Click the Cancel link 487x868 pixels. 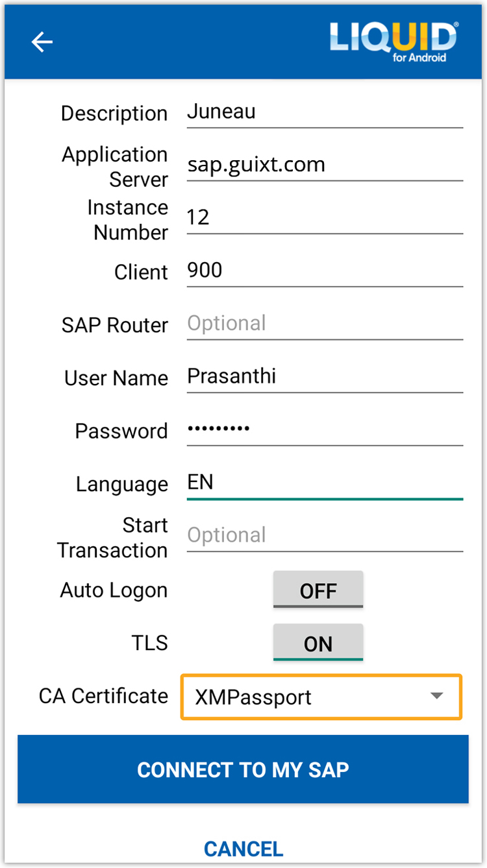point(243,849)
